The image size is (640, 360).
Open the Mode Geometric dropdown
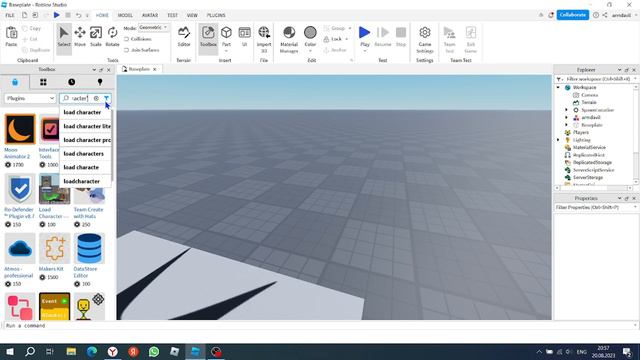point(153,27)
